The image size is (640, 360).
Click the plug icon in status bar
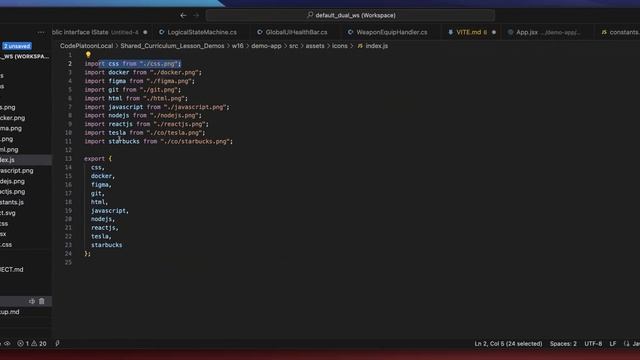(x=58, y=344)
